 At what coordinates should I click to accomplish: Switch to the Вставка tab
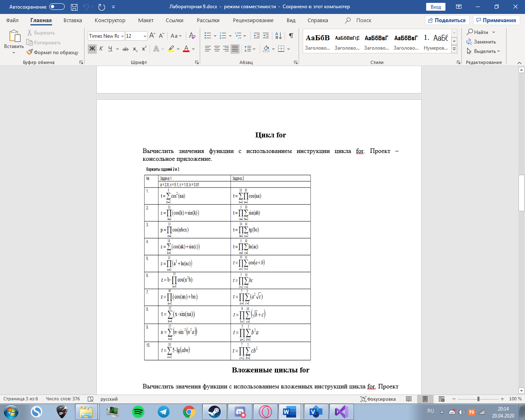tap(73, 20)
